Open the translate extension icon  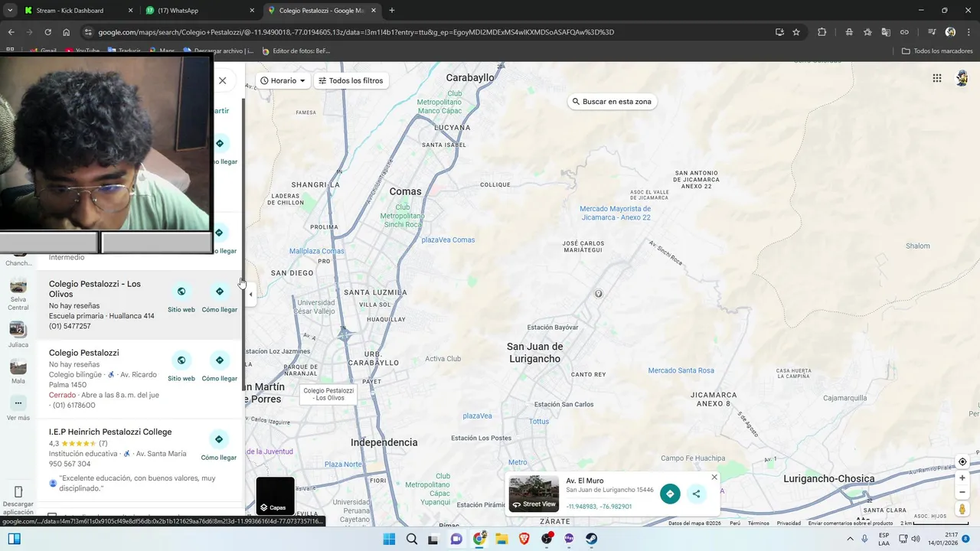tap(886, 32)
